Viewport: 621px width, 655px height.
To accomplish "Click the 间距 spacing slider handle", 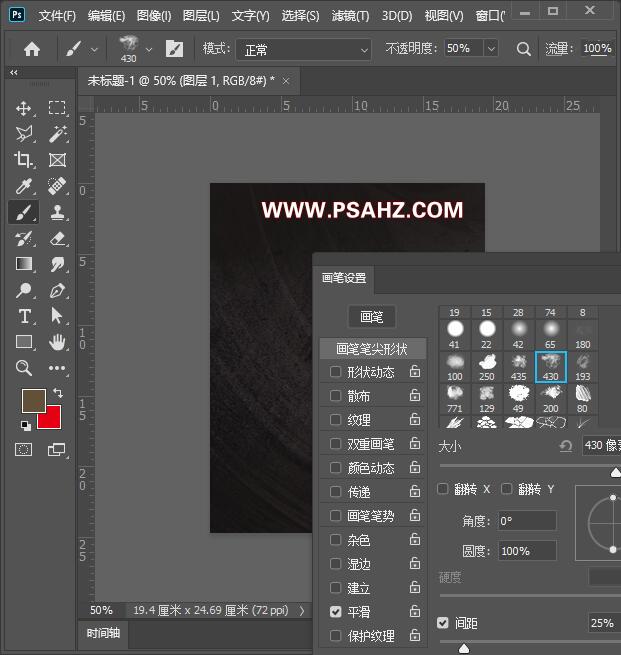I will pos(464,648).
